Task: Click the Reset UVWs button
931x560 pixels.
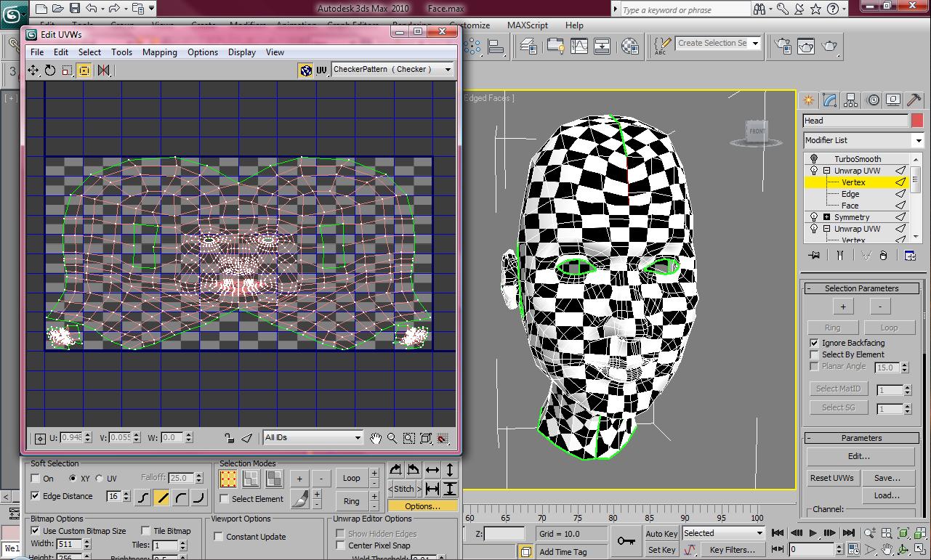Action: click(x=832, y=478)
